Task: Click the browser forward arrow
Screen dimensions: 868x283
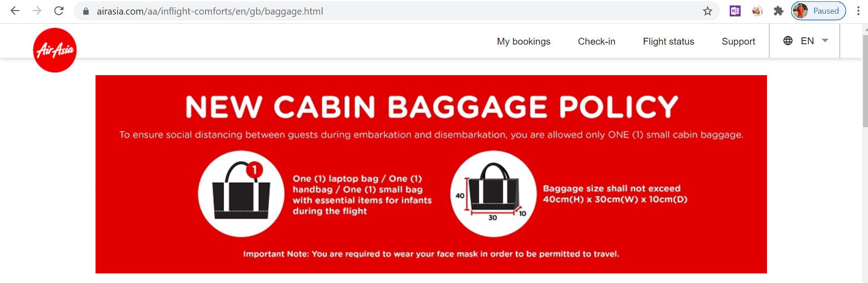Action: (37, 11)
